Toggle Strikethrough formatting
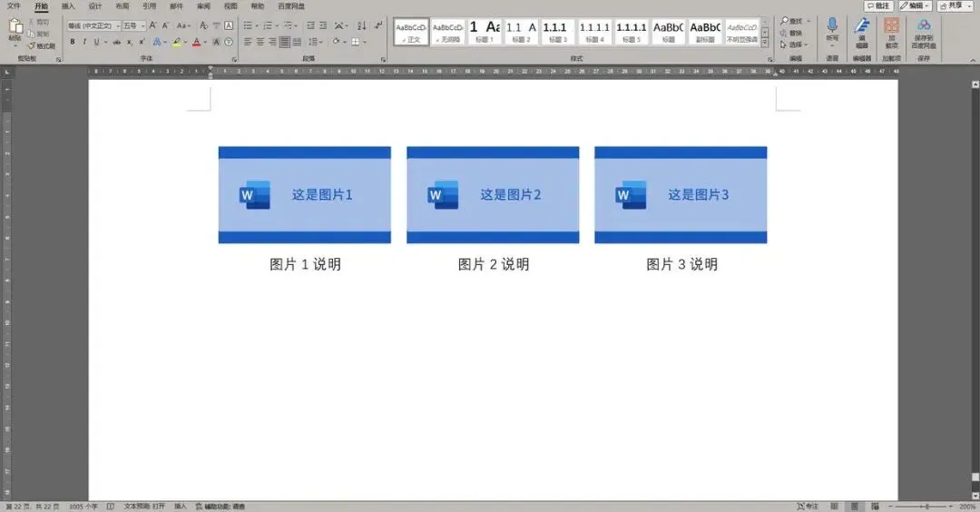 click(116, 42)
